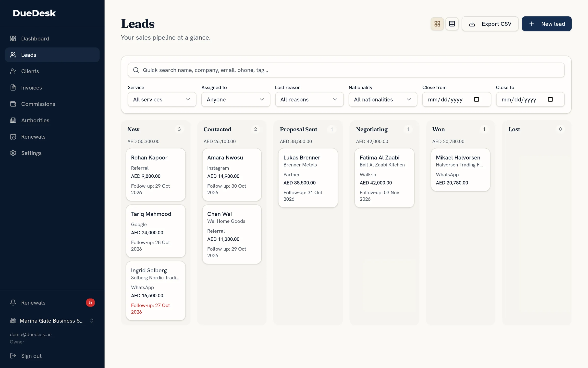Image resolution: width=588 pixels, height=368 pixels.
Task: Expand the Marina Gate Business workspace switcher
Action: coord(52,321)
